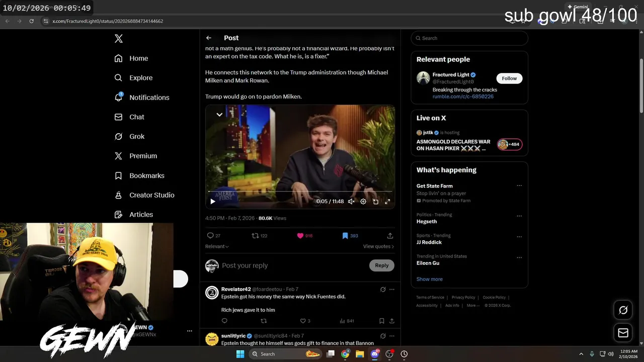644x362 pixels.
Task: Open Explore in the X sidebar
Action: (133, 78)
